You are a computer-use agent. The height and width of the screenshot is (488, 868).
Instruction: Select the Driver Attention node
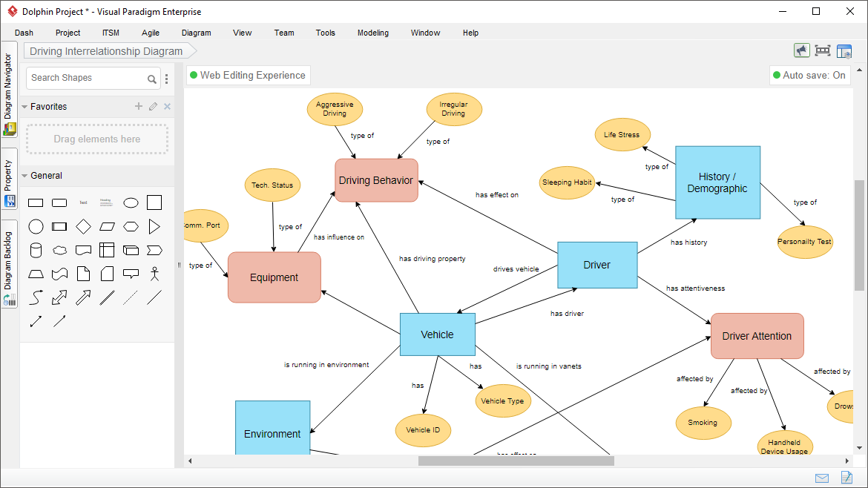(757, 336)
